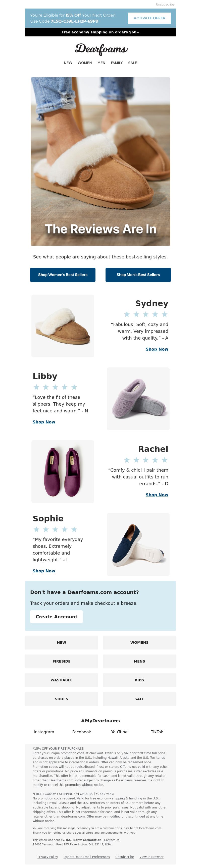Open the TikTok social link
This screenshot has width=201, height=868.
(x=157, y=732)
